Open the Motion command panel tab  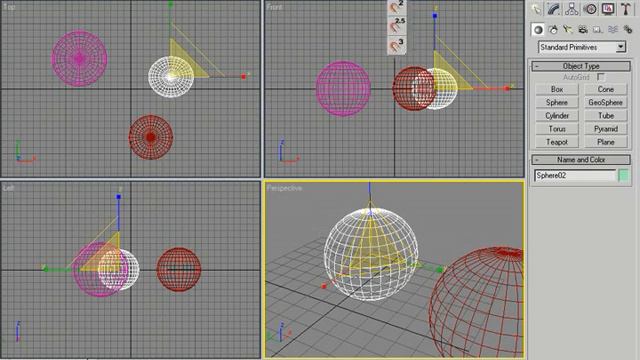point(590,9)
